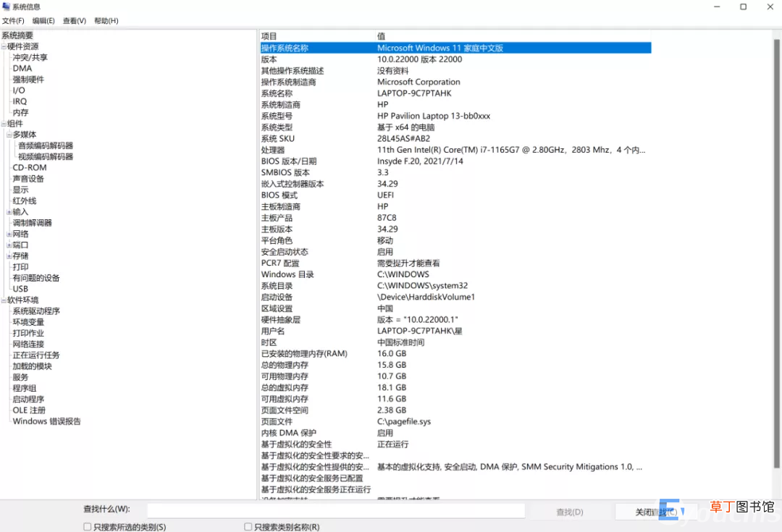Screen dimensions: 782x532
Task: Select the 处理器 row in the list
Action: click(x=455, y=150)
